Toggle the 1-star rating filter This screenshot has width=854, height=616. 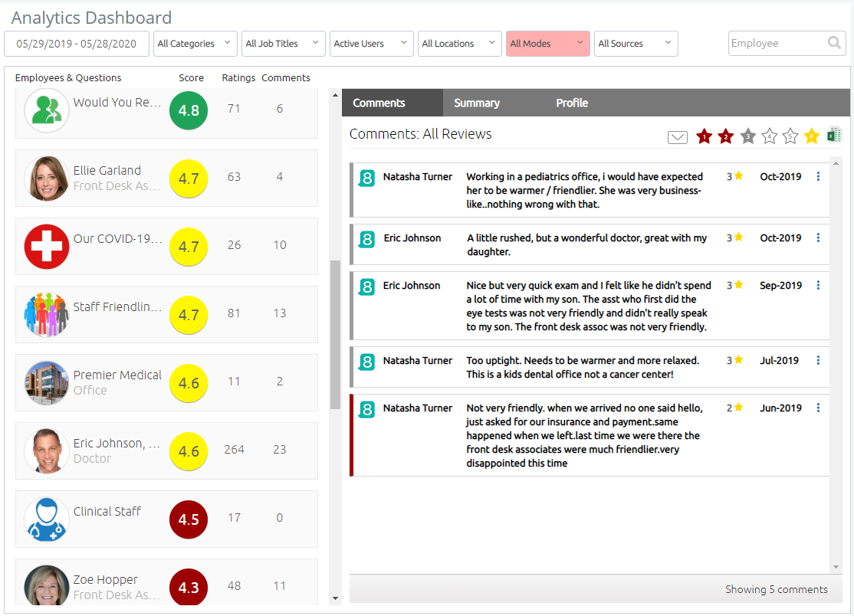[x=705, y=136]
